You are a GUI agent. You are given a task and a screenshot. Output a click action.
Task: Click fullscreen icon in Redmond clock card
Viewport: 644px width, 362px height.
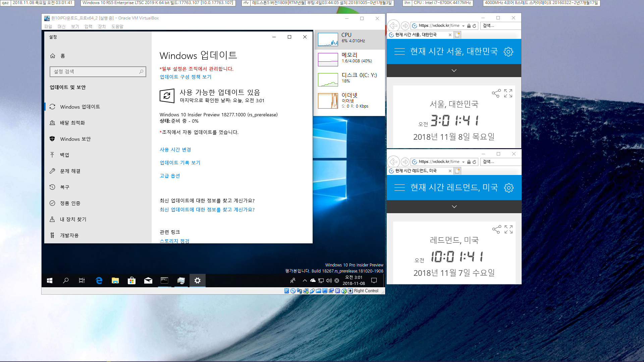(x=508, y=229)
